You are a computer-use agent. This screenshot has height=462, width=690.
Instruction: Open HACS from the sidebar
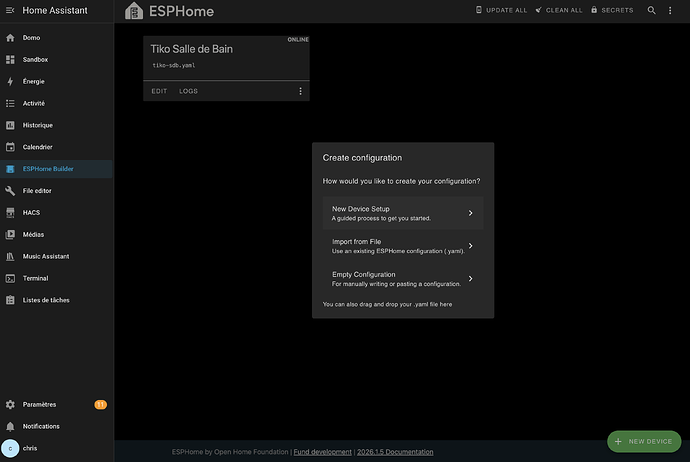31,212
